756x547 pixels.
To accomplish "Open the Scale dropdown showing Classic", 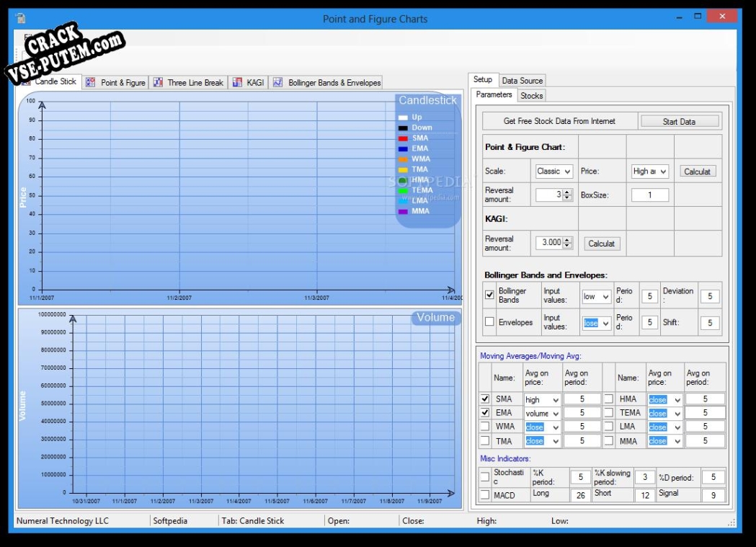I will [554, 172].
